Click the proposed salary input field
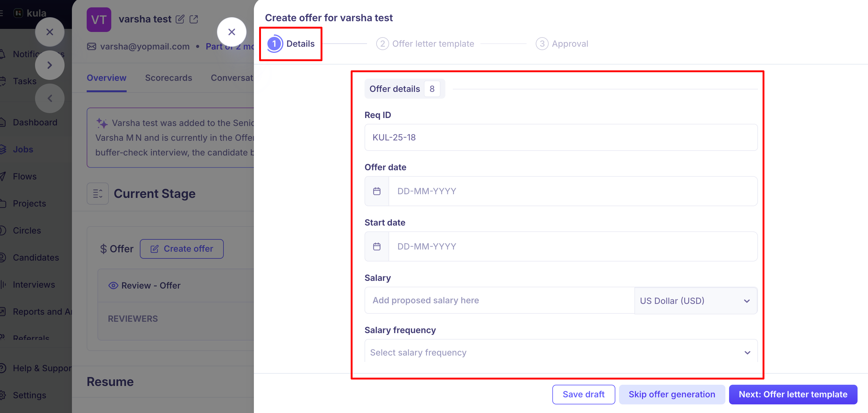 click(x=499, y=300)
